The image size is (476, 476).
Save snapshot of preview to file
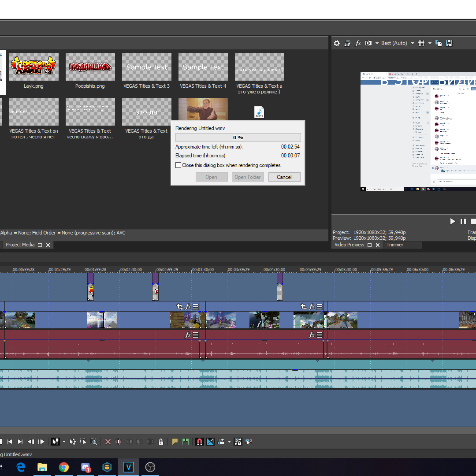click(x=449, y=43)
